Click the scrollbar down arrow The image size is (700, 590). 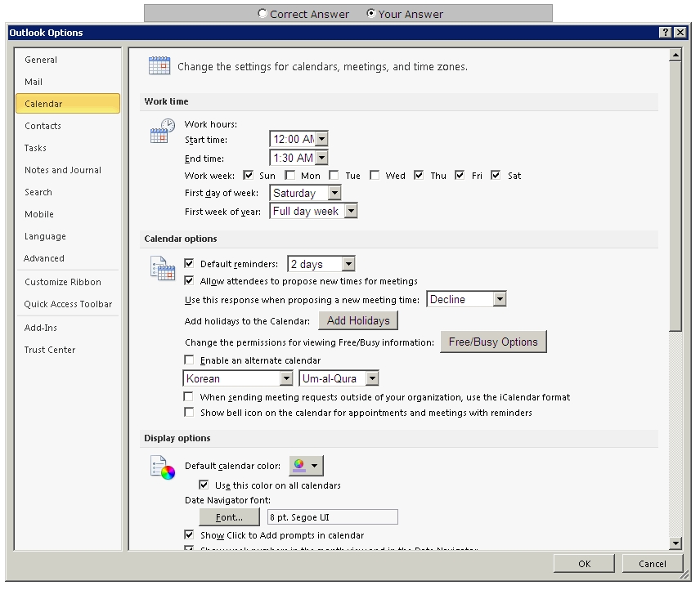point(675,543)
